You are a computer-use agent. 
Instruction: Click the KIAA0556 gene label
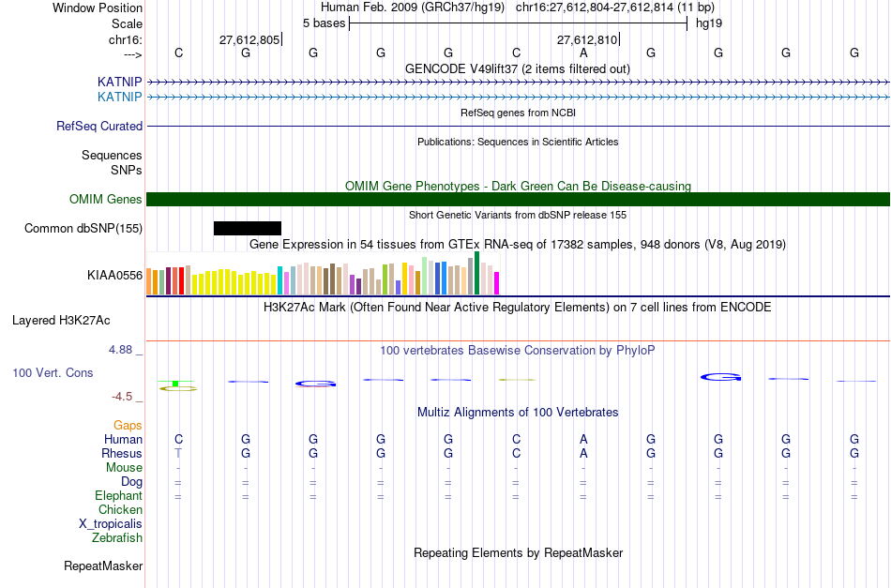[114, 276]
